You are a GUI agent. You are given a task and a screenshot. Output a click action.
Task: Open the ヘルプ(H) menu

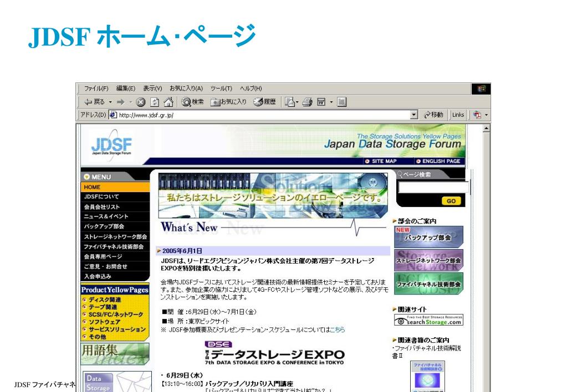[x=251, y=89]
